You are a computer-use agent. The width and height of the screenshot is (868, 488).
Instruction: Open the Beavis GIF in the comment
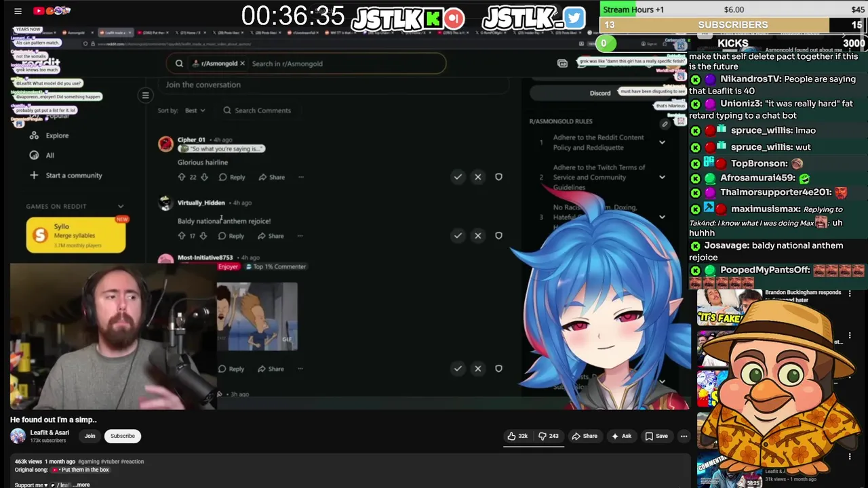click(257, 317)
